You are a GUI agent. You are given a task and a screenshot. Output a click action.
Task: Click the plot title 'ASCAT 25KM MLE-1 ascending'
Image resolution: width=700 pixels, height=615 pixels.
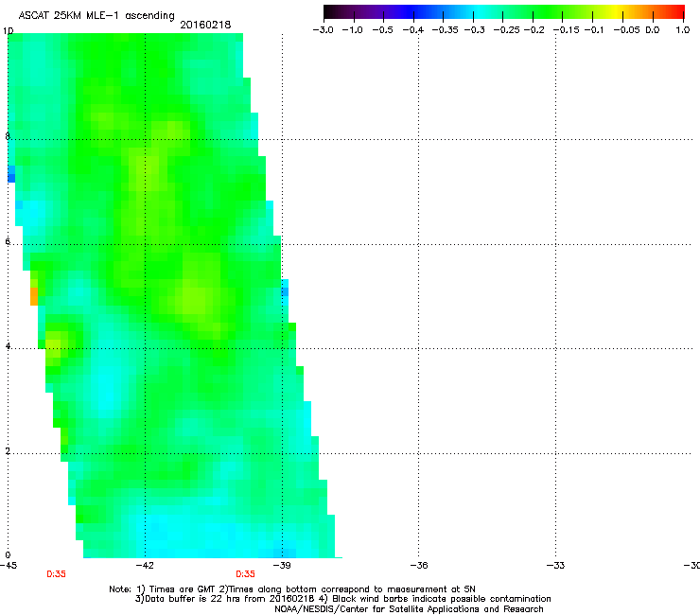pos(96,16)
